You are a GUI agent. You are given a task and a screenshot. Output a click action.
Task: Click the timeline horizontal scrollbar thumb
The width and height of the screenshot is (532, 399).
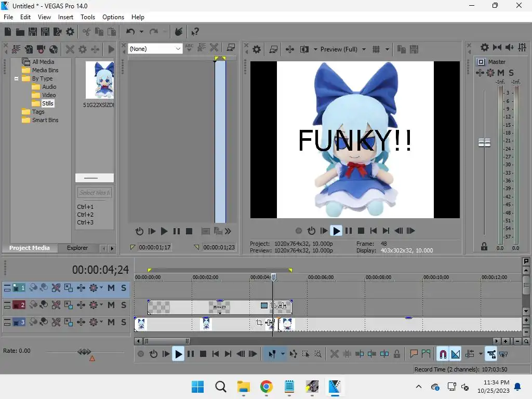[x=167, y=341]
